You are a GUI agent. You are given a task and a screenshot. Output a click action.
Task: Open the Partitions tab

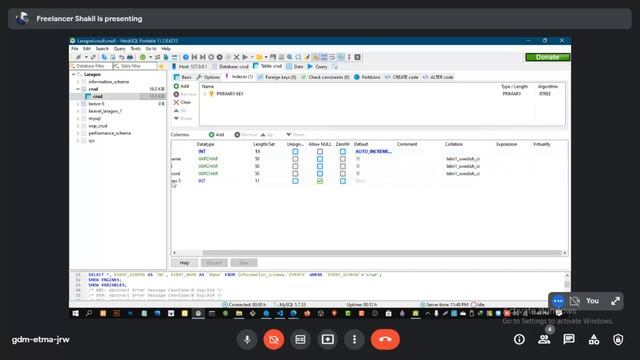point(367,77)
